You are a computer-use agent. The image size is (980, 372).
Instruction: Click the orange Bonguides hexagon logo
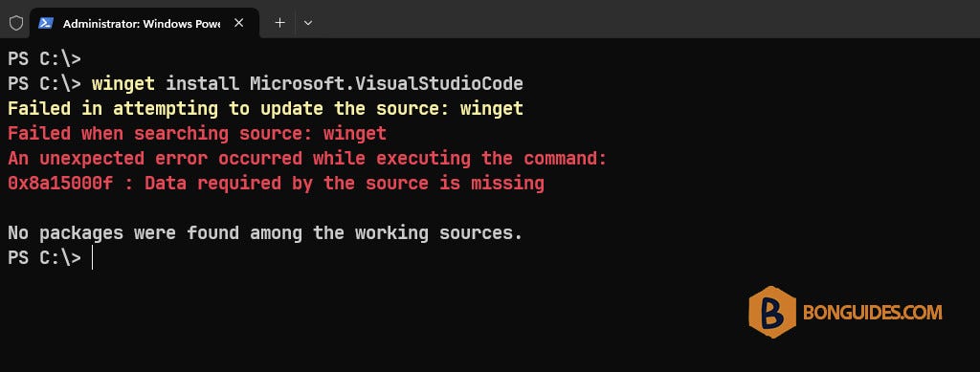click(x=772, y=312)
